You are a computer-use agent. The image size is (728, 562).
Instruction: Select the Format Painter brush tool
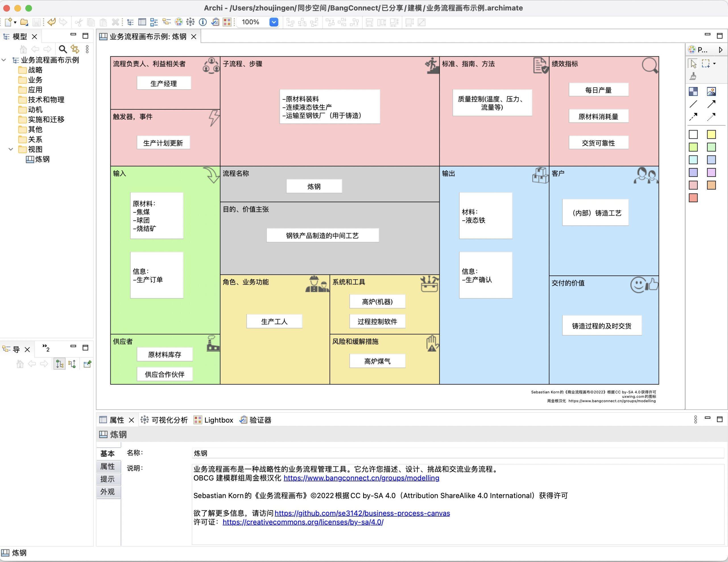pyautogui.click(x=693, y=76)
